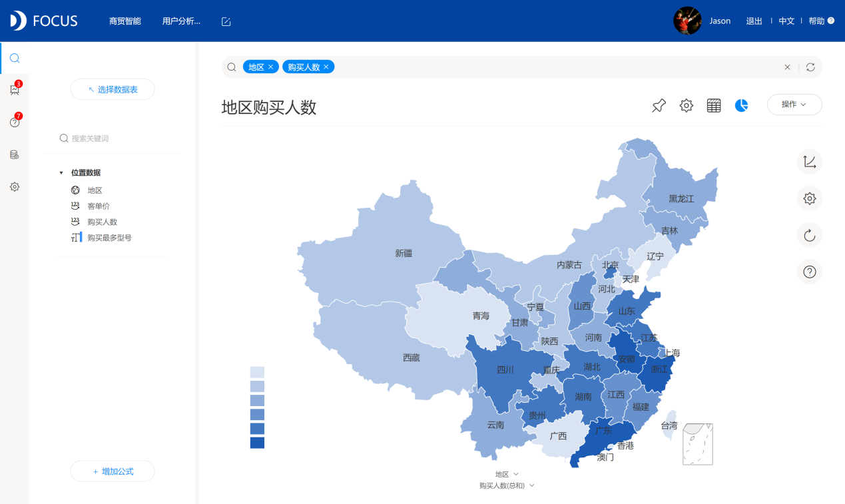Click Jason's user avatar
This screenshot has height=504, width=845.
687,21
